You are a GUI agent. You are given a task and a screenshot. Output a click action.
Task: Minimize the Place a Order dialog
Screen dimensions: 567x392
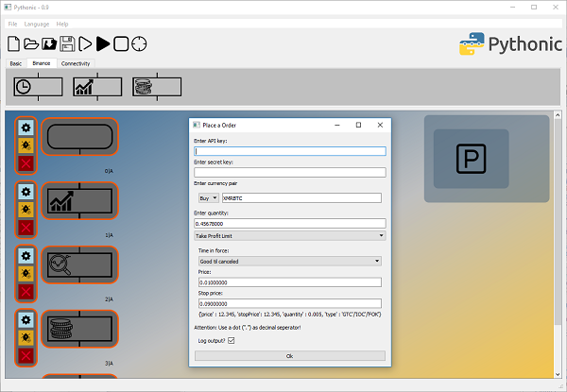click(337, 125)
